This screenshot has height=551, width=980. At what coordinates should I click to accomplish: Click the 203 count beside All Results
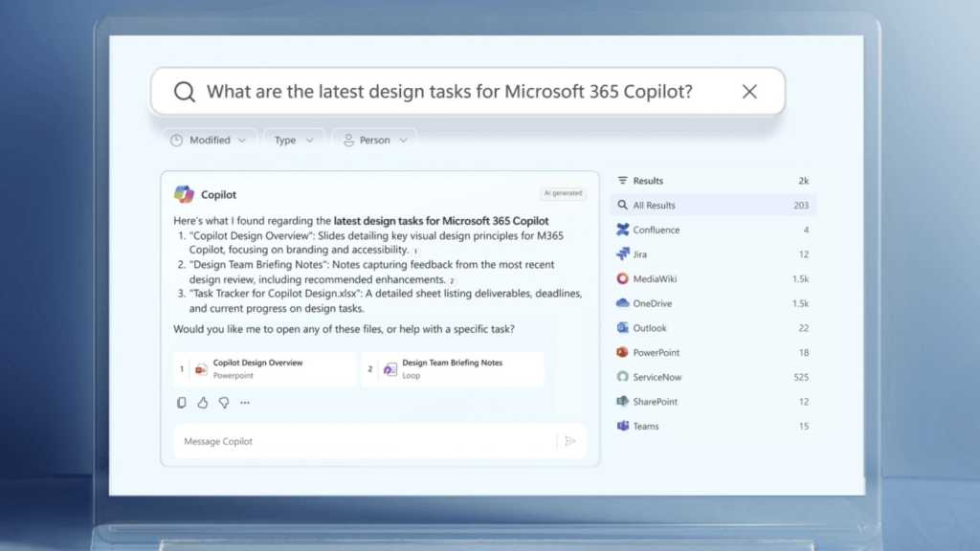pos(801,205)
